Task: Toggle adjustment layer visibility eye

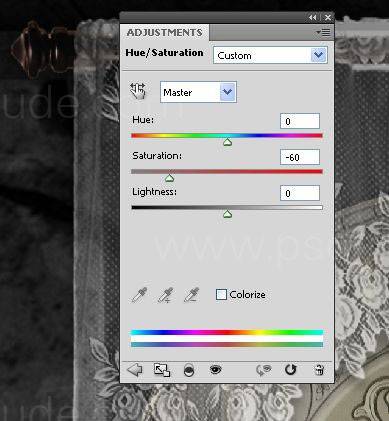Action: (215, 369)
